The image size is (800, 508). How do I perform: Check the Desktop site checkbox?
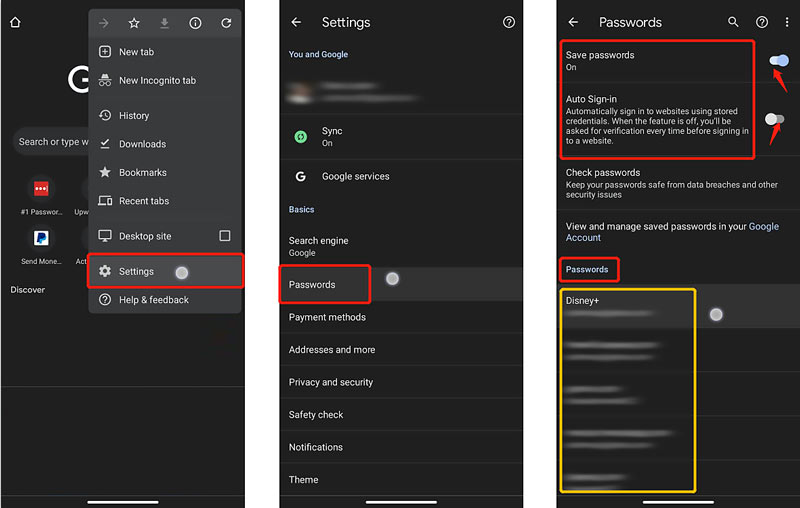tap(224, 236)
